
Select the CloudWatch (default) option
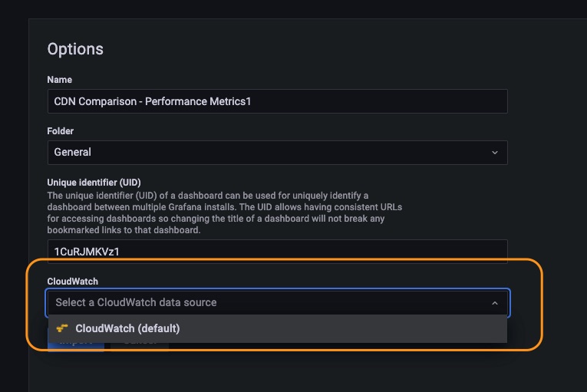[278, 329]
